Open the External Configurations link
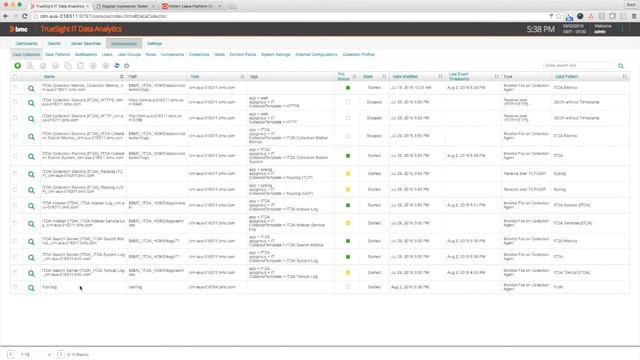640x360 pixels. [316, 54]
